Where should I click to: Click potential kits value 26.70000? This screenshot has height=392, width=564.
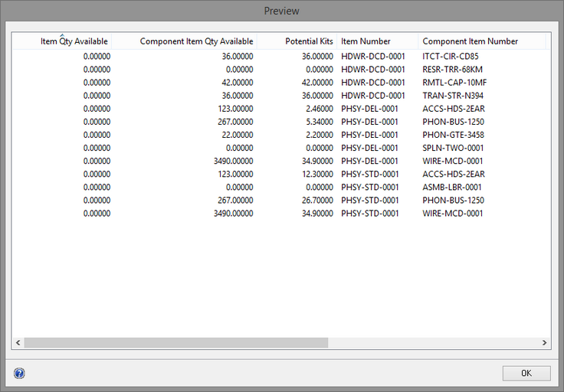pos(317,200)
